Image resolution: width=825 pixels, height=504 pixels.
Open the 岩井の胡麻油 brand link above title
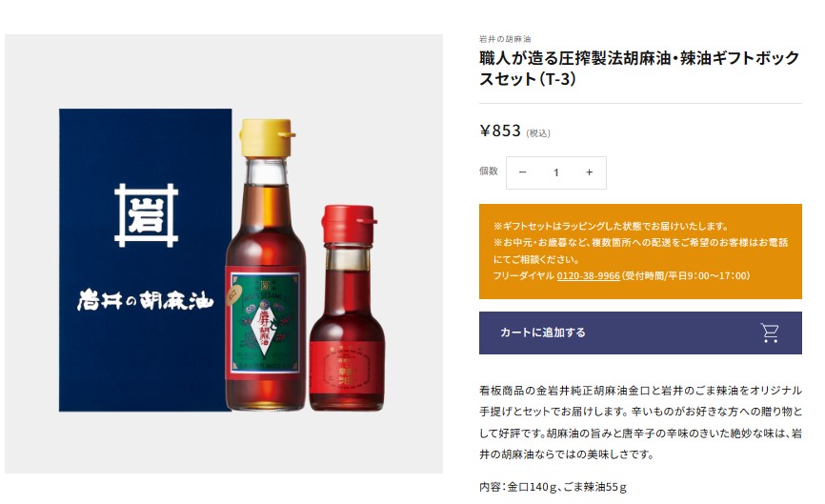click(x=505, y=39)
